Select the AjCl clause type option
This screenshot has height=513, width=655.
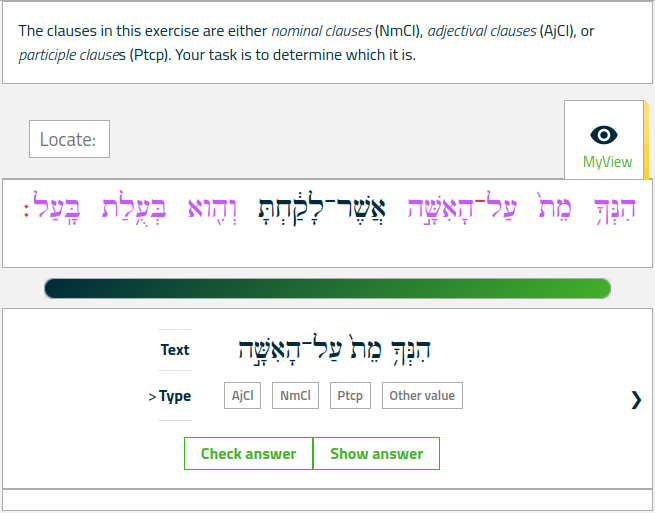pos(242,395)
